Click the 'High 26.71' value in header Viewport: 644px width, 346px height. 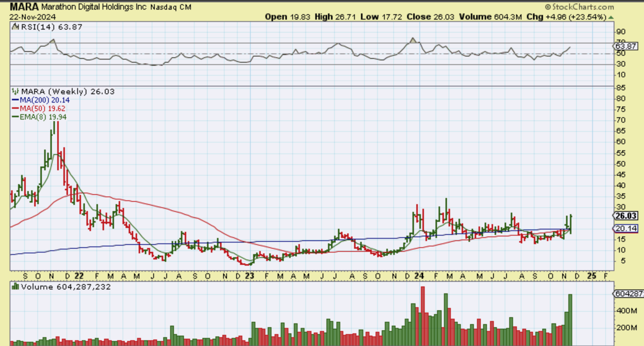pyautogui.click(x=335, y=17)
